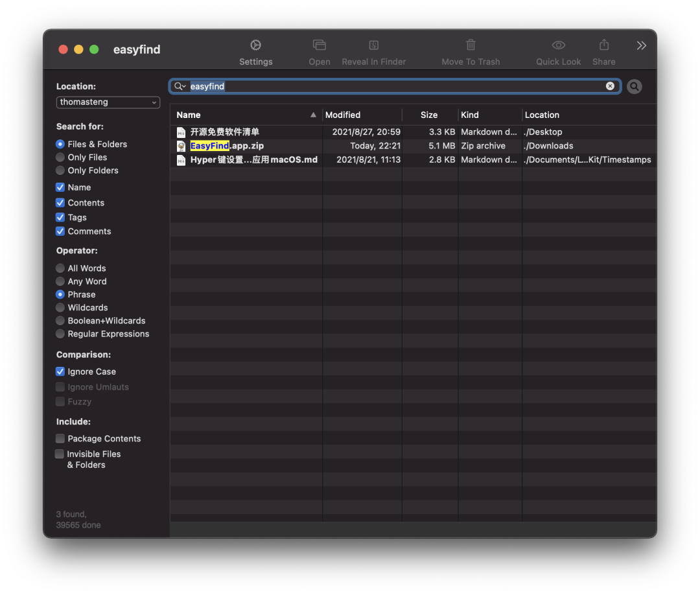Start search with magnifying glass button
This screenshot has width=700, height=595.
pos(635,86)
